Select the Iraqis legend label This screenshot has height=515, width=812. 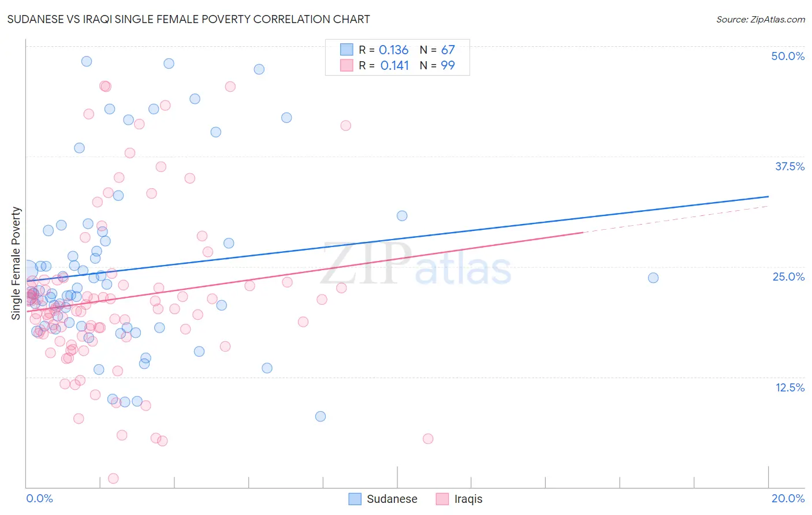pyautogui.click(x=468, y=499)
